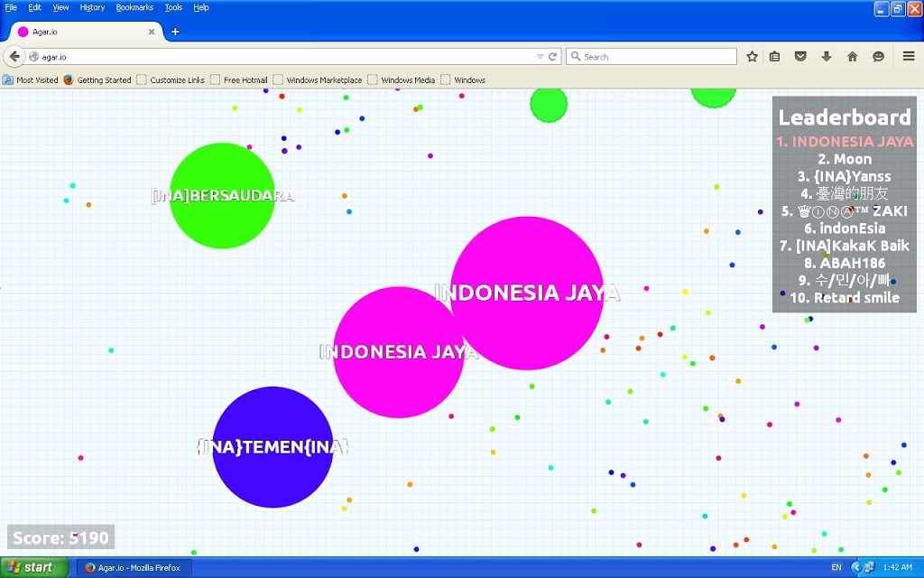The height and width of the screenshot is (578, 924).
Task: Open Windows Marketplace bookmark
Action: [318, 79]
